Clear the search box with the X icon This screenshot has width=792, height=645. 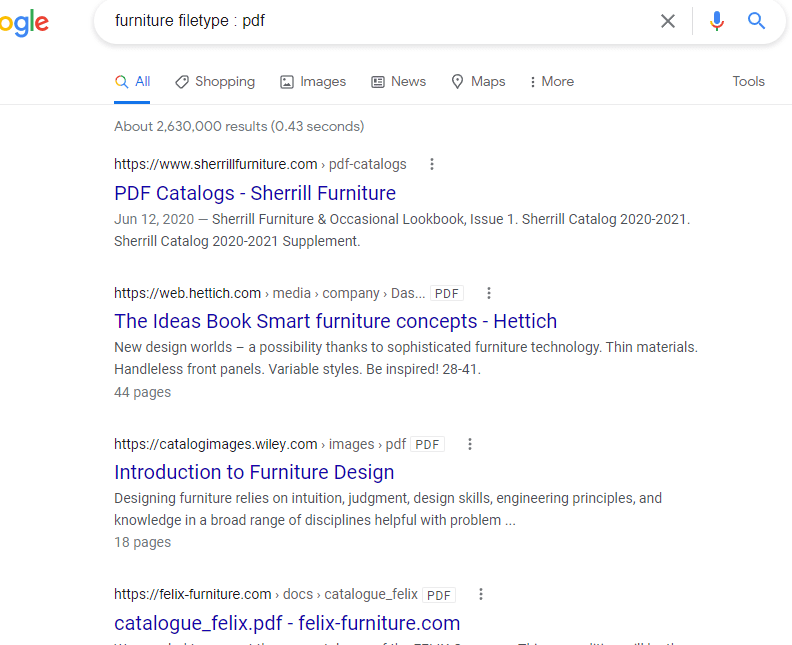click(x=668, y=21)
